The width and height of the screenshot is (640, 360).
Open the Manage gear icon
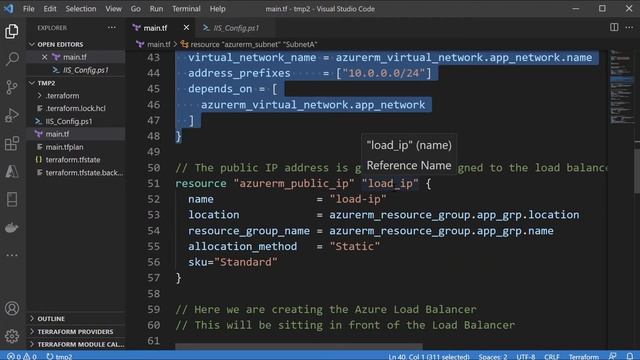[x=12, y=336]
